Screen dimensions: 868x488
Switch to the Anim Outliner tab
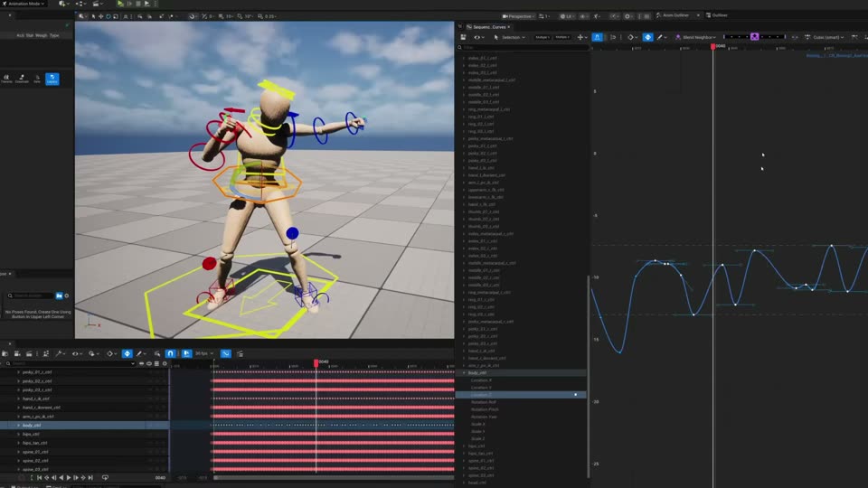(x=675, y=15)
